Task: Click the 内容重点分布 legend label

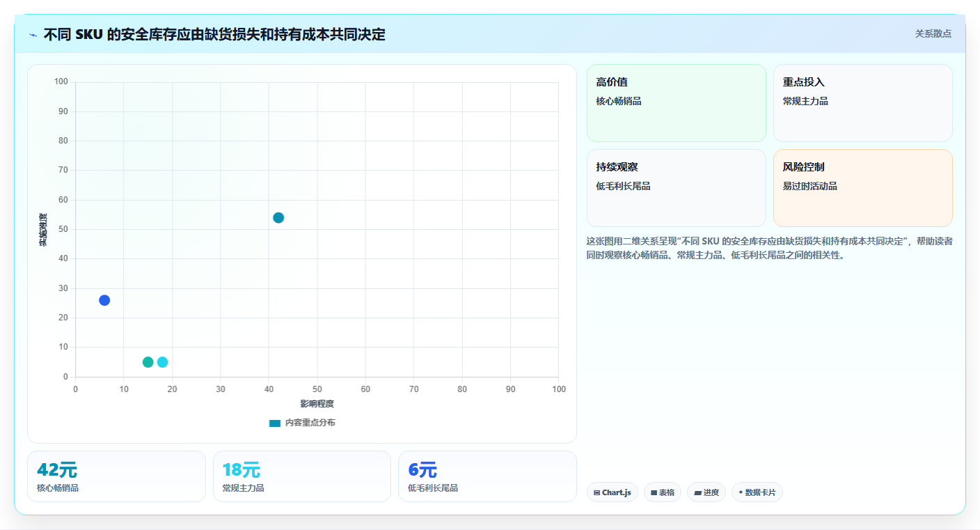Action: click(310, 423)
